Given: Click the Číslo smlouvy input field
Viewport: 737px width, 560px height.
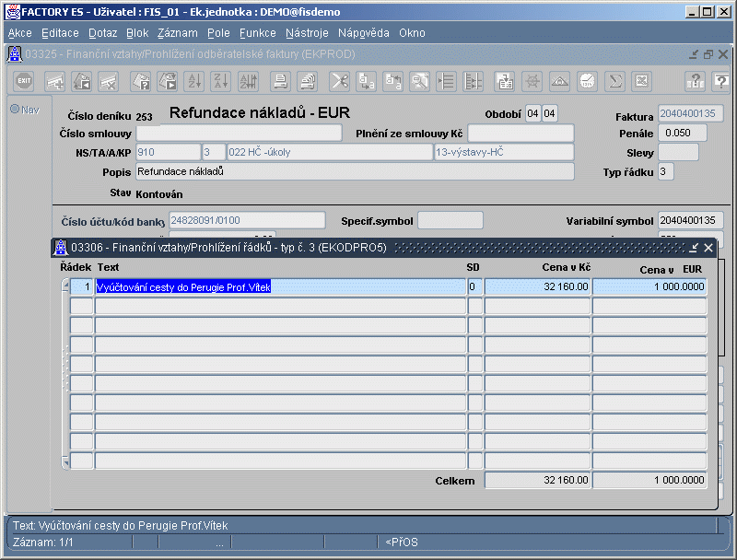Looking at the screenshot, I should pyautogui.click(x=239, y=133).
